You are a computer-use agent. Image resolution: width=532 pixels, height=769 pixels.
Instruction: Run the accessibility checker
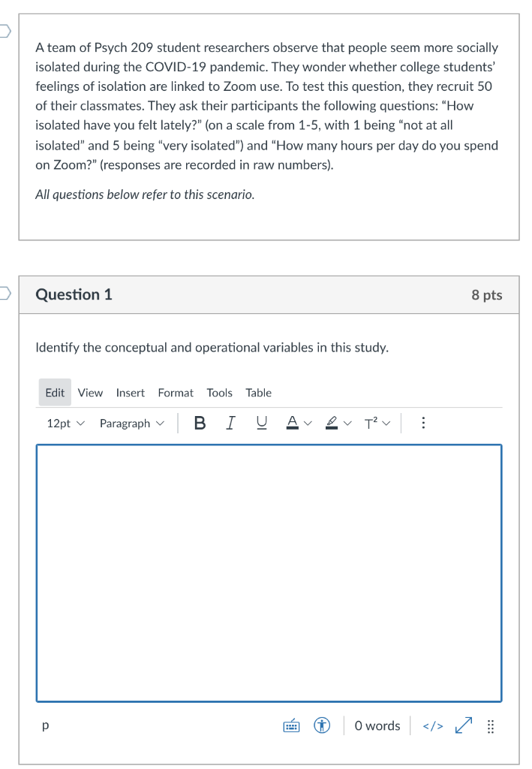point(321,725)
